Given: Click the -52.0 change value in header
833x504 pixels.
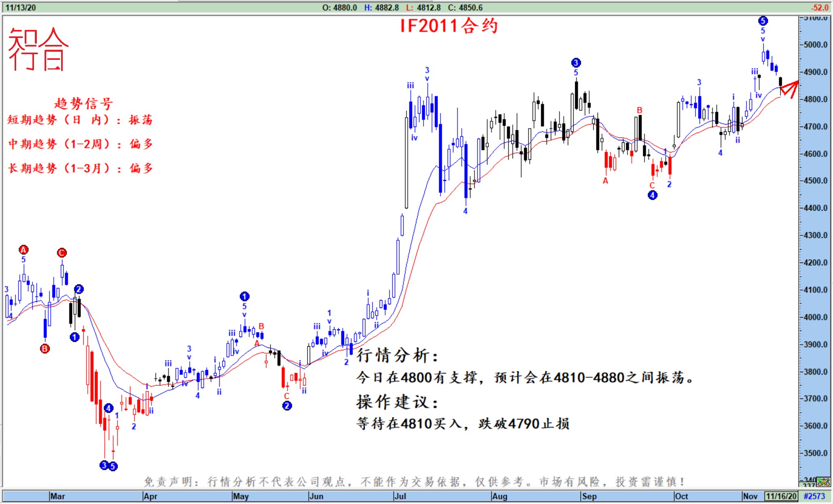Looking at the screenshot, I should [x=820, y=8].
